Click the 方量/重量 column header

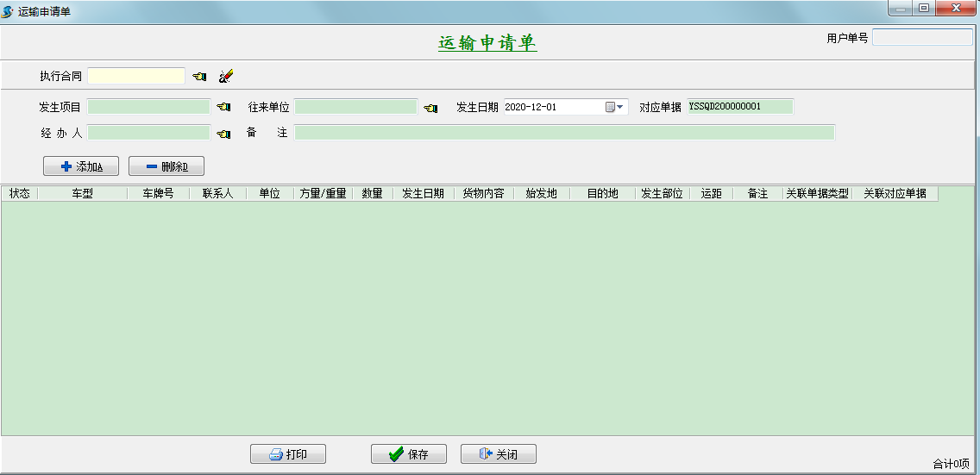[x=323, y=193]
